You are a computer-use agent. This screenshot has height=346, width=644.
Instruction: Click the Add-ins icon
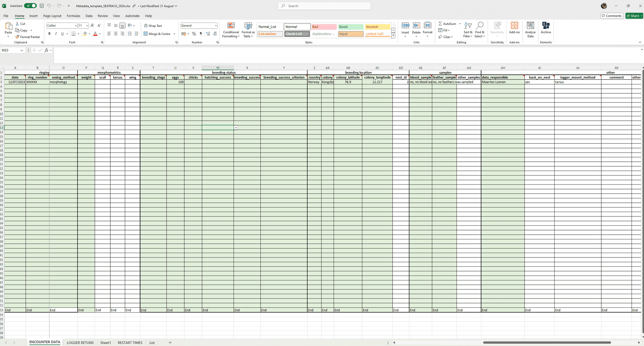point(514,27)
